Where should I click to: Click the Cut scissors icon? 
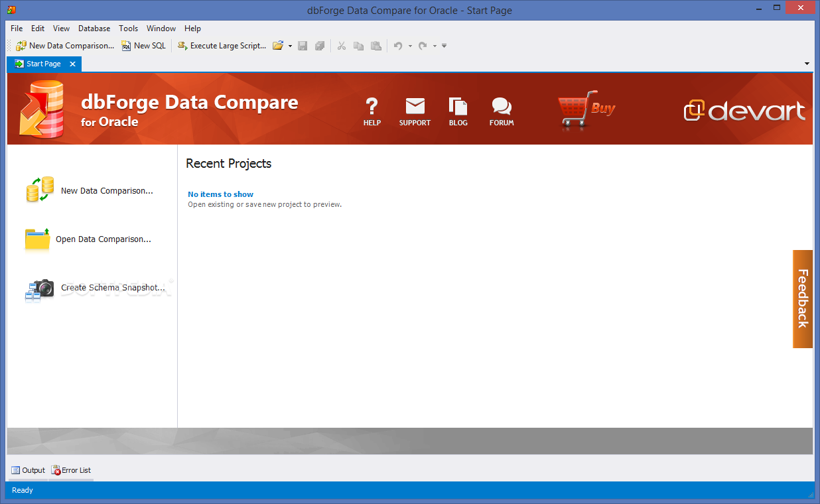coord(342,46)
